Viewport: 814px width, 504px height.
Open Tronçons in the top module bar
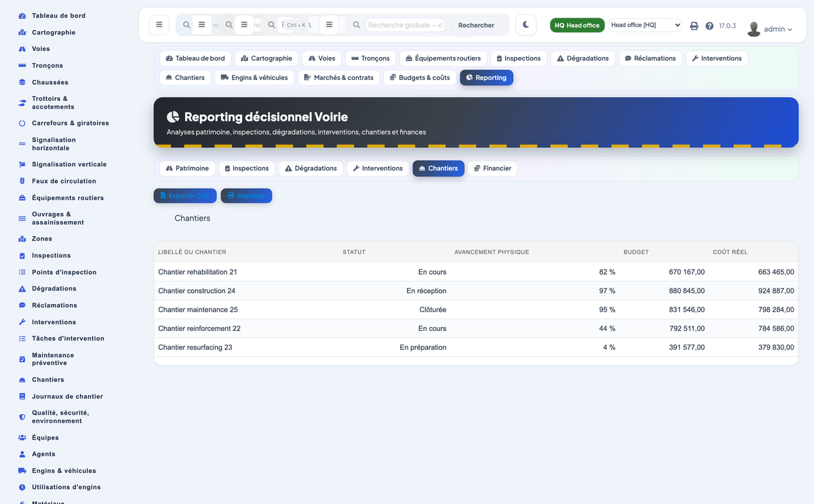tap(370, 58)
